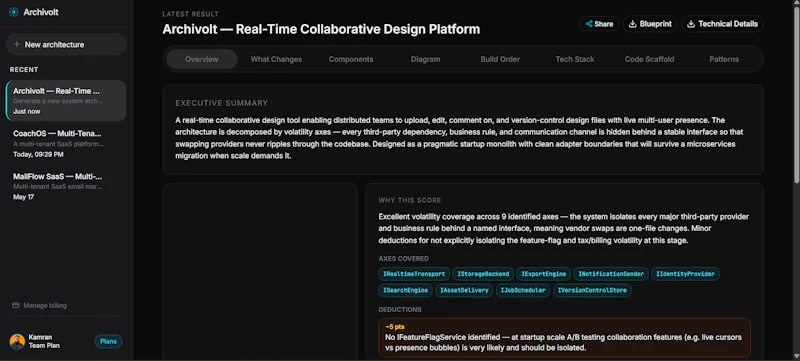Click Kamran's profile avatar
The image size is (800, 361).
tap(17, 341)
